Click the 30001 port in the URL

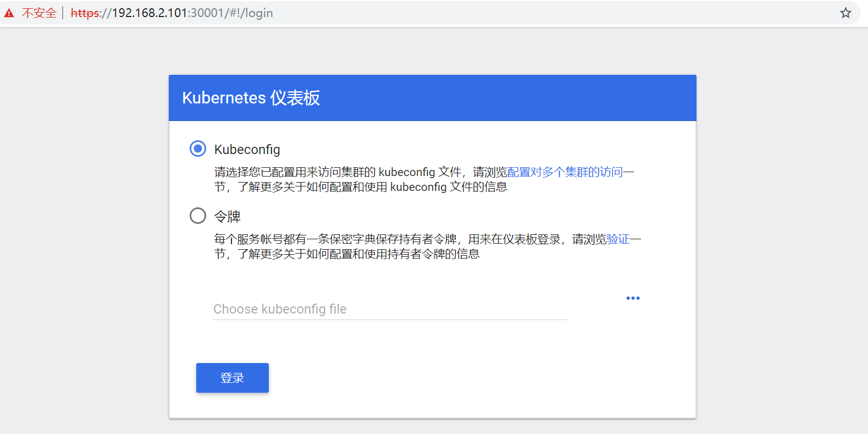(207, 13)
